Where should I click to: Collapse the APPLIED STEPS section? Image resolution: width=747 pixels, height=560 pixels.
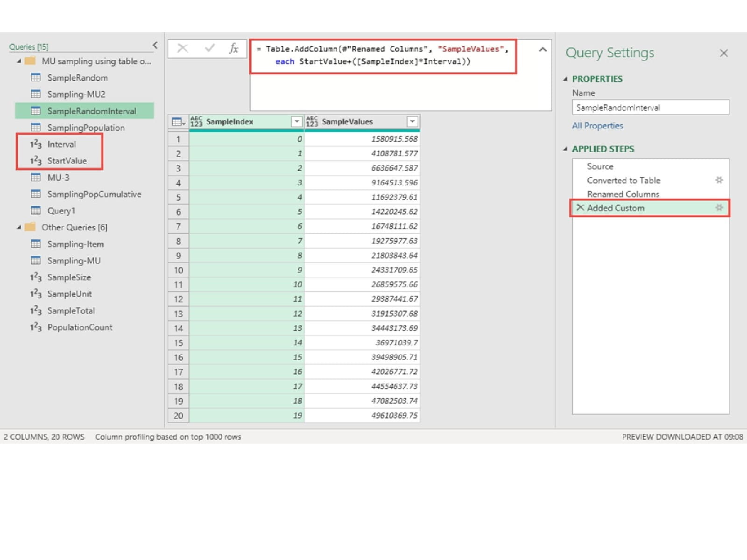[565, 149]
